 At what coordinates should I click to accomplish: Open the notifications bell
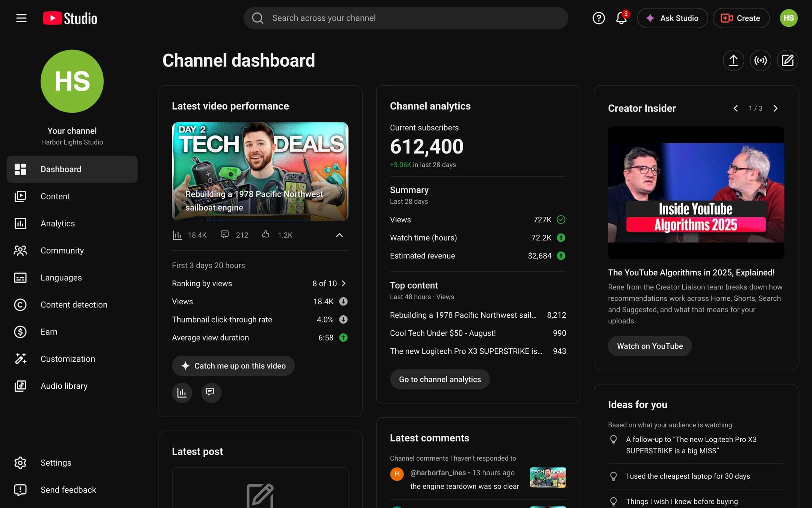point(621,18)
